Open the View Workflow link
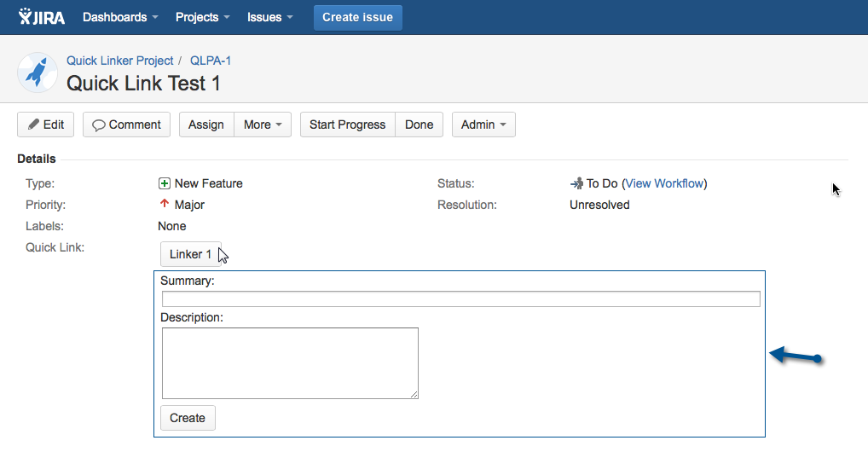The height and width of the screenshot is (452, 868). [665, 183]
